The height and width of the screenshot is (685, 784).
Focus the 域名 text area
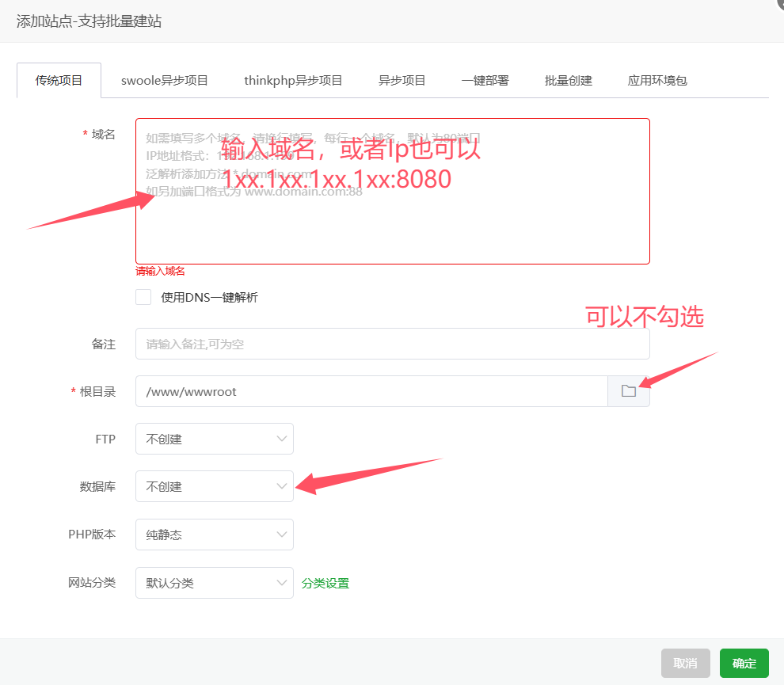(x=393, y=192)
